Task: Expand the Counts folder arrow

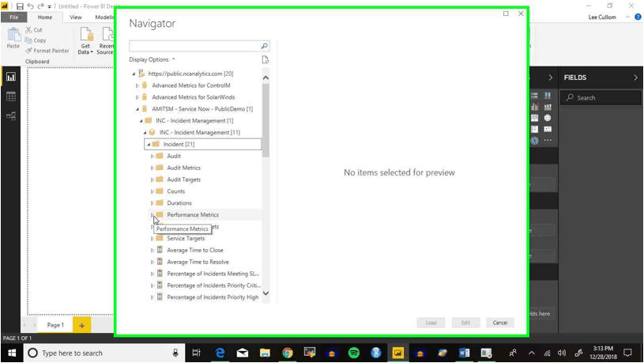Action: coord(152,191)
